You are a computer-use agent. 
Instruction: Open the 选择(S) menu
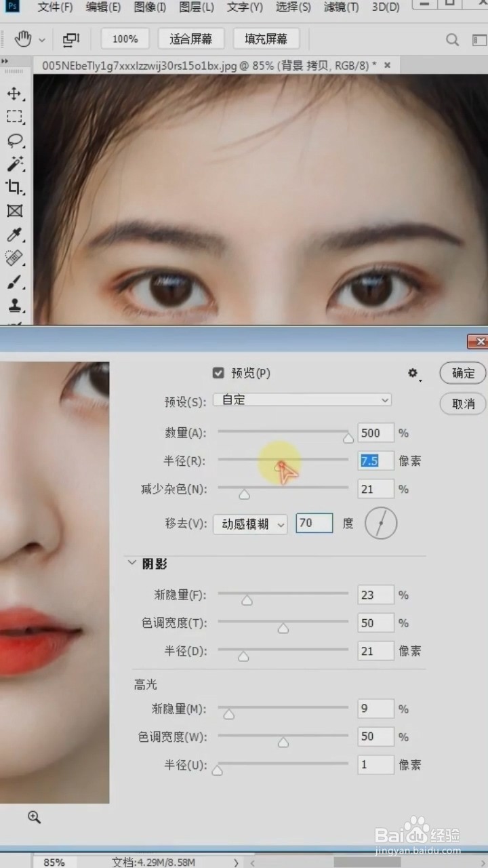293,7
